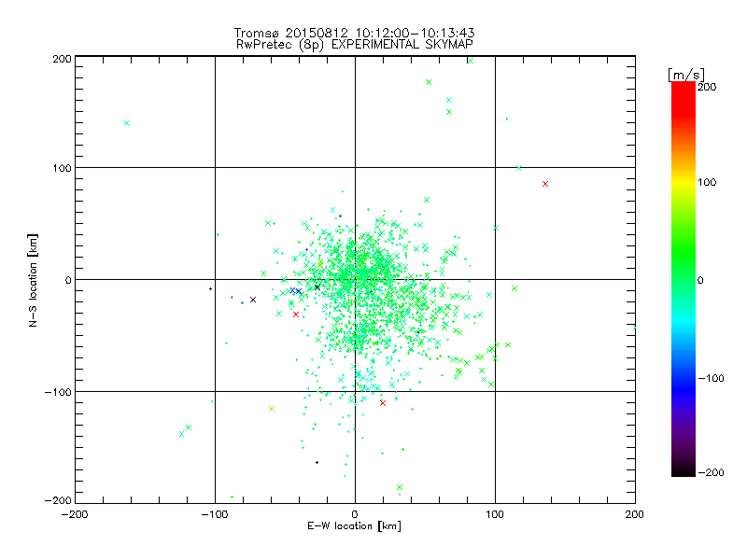
Task: Click the y-axis '100' tick label
Action: (62, 168)
